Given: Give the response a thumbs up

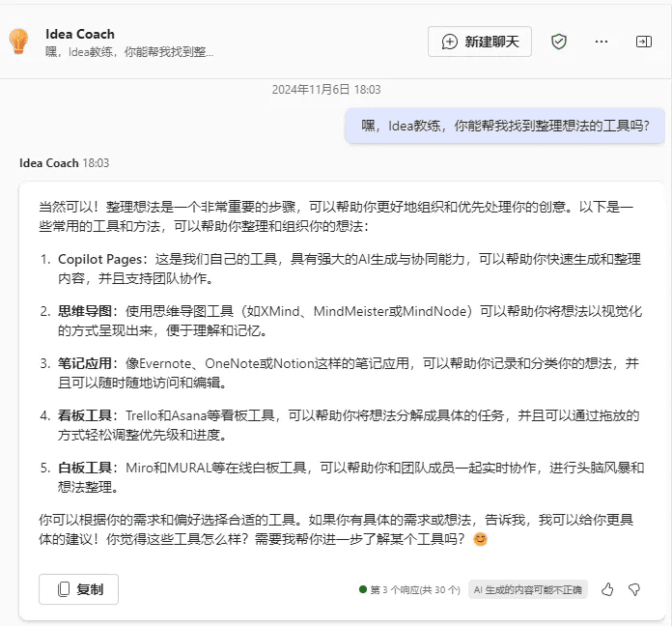Looking at the screenshot, I should pos(607,589).
